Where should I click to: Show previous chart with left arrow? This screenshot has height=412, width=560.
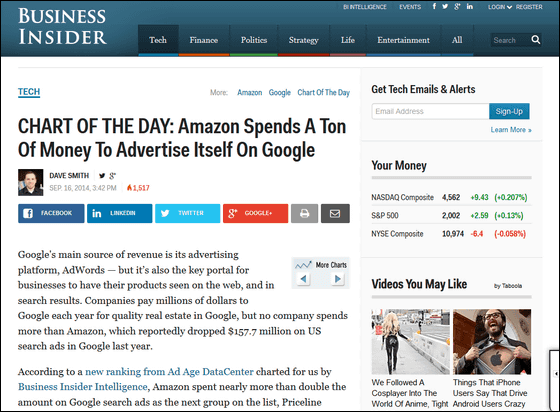[303, 279]
